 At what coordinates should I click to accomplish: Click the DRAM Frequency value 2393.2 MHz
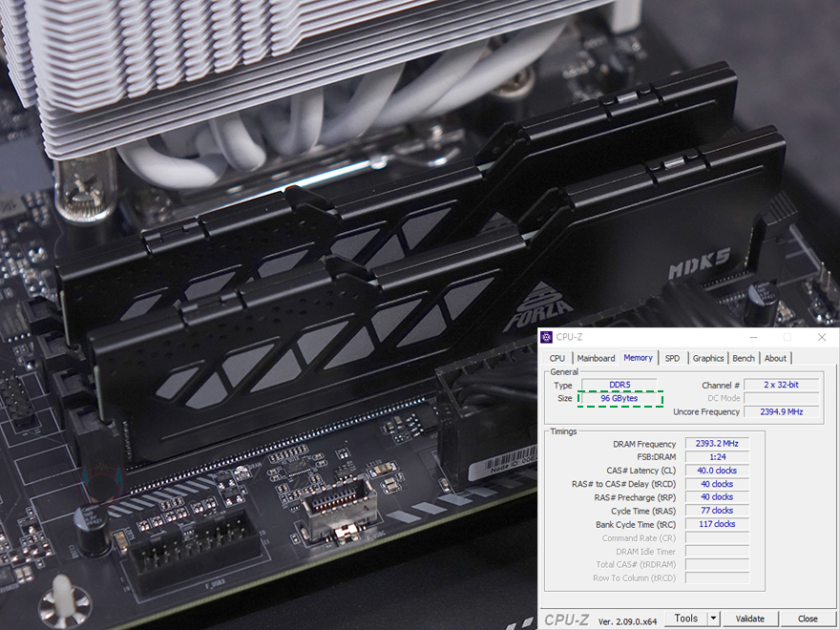coord(717,444)
